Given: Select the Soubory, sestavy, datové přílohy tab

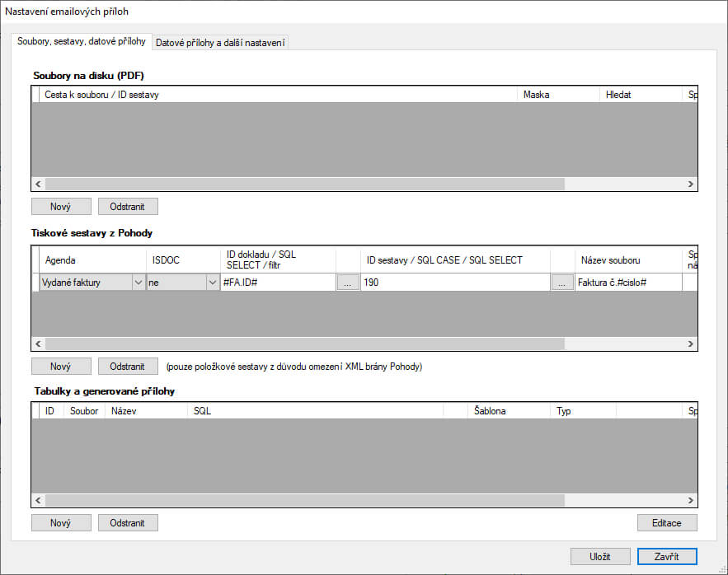Looking at the screenshot, I should 82,41.
